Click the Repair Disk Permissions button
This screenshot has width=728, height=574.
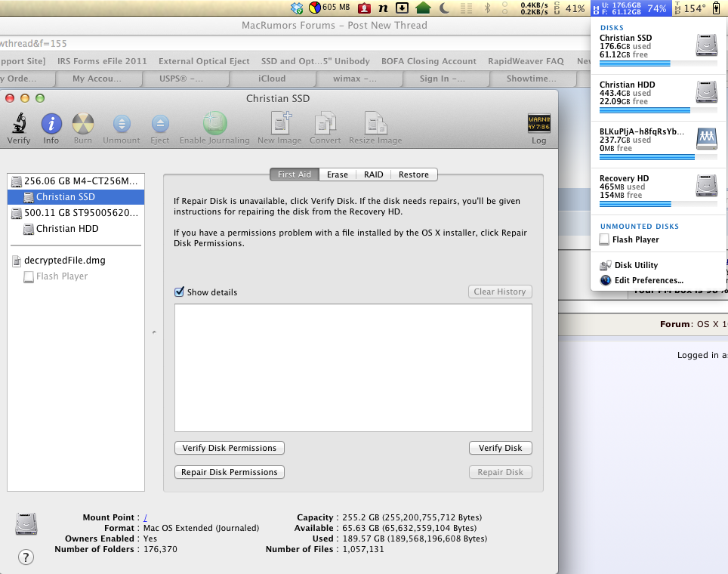tap(230, 472)
